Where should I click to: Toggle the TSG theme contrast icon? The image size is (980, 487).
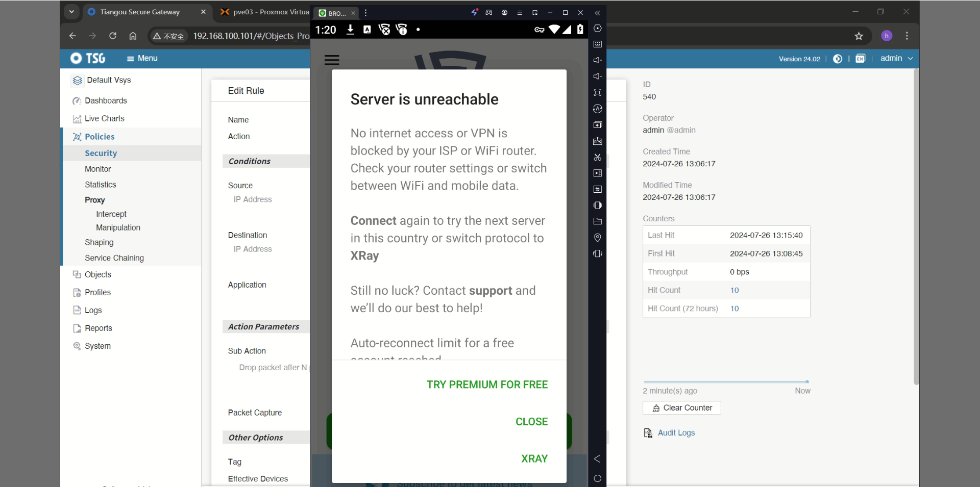838,59
